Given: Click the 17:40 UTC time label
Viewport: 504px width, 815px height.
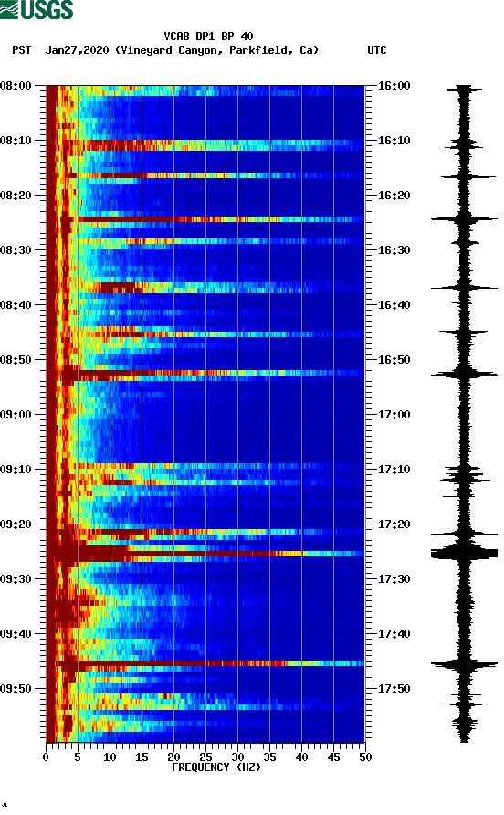Looking at the screenshot, I should point(394,633).
